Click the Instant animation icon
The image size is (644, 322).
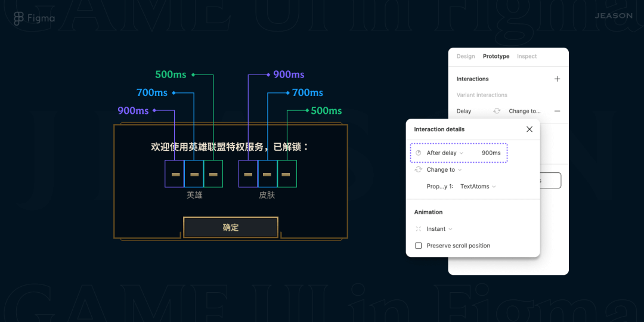tap(419, 229)
